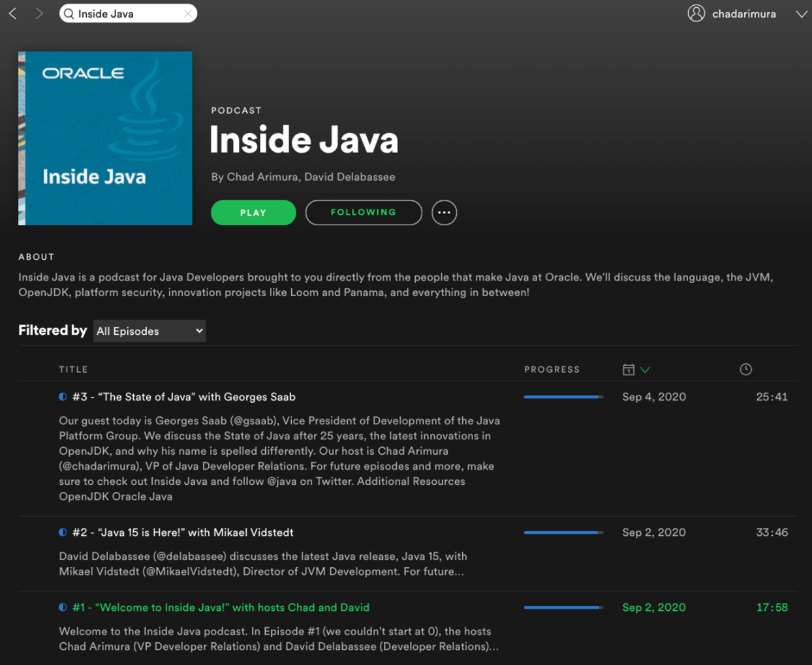This screenshot has height=665, width=812.
Task: Click progress bar of episode #3
Action: click(563, 397)
